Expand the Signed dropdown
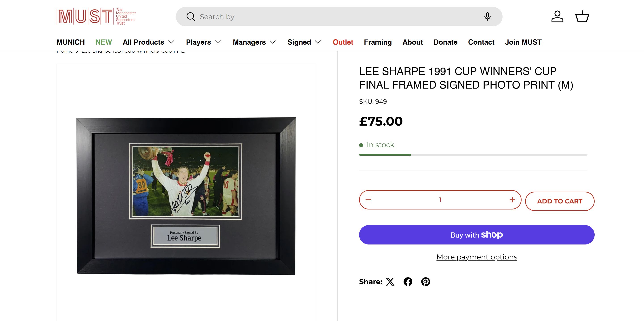Viewport: 644px width, 321px height. coord(304,42)
